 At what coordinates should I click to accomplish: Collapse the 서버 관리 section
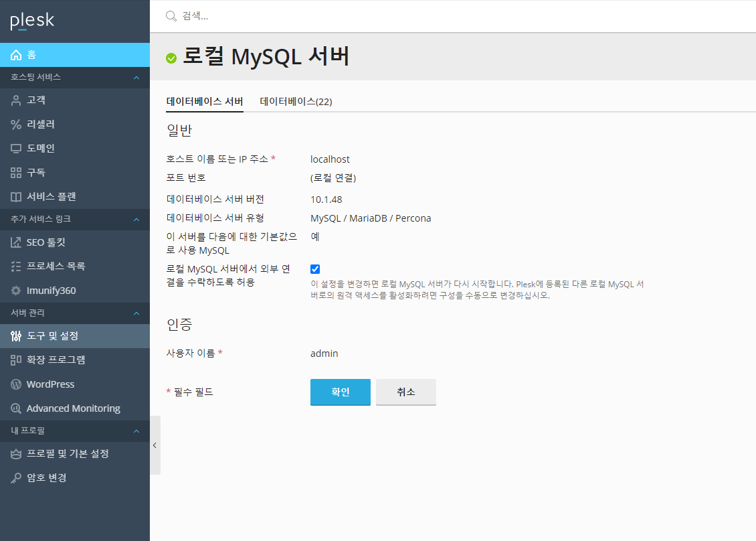(x=136, y=313)
